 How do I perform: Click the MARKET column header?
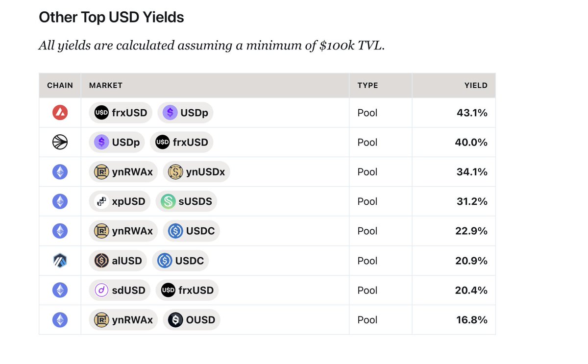click(x=106, y=85)
